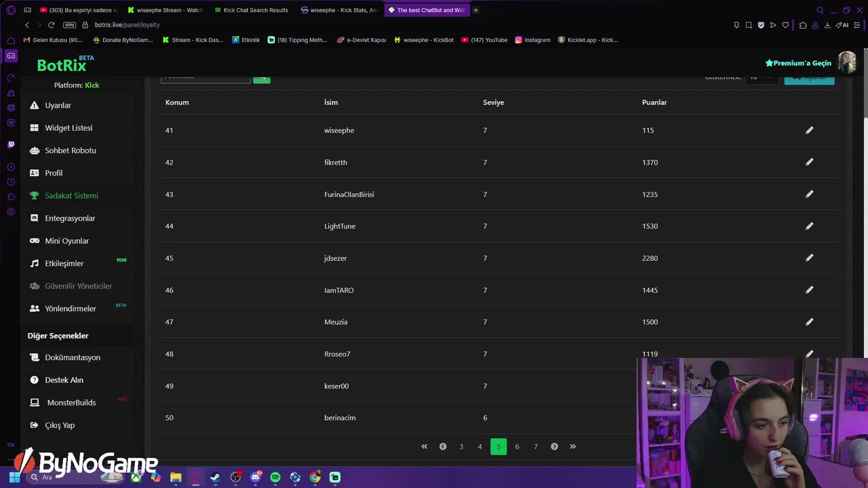Reload the page
Screen dimensions: 868x488
tap(51, 25)
